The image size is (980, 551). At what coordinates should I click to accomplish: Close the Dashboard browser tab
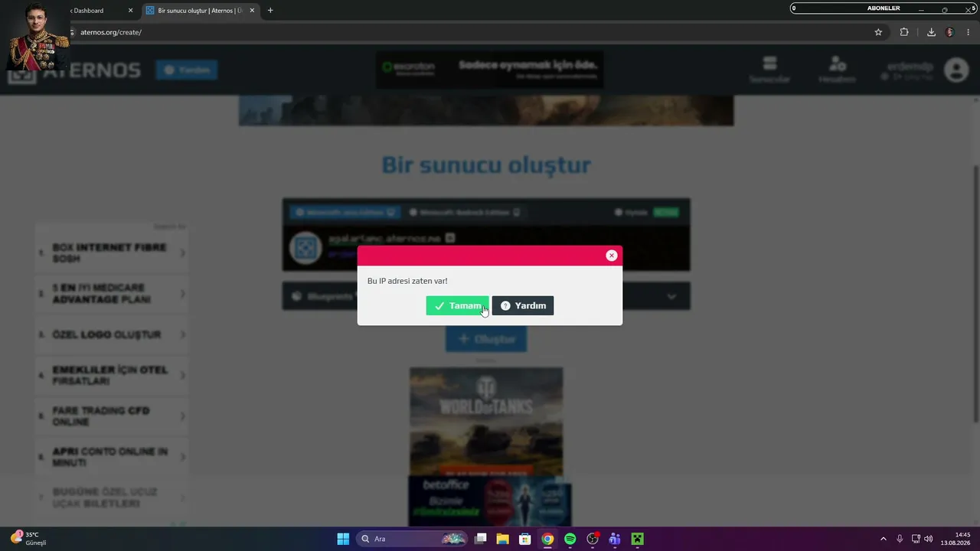click(130, 11)
